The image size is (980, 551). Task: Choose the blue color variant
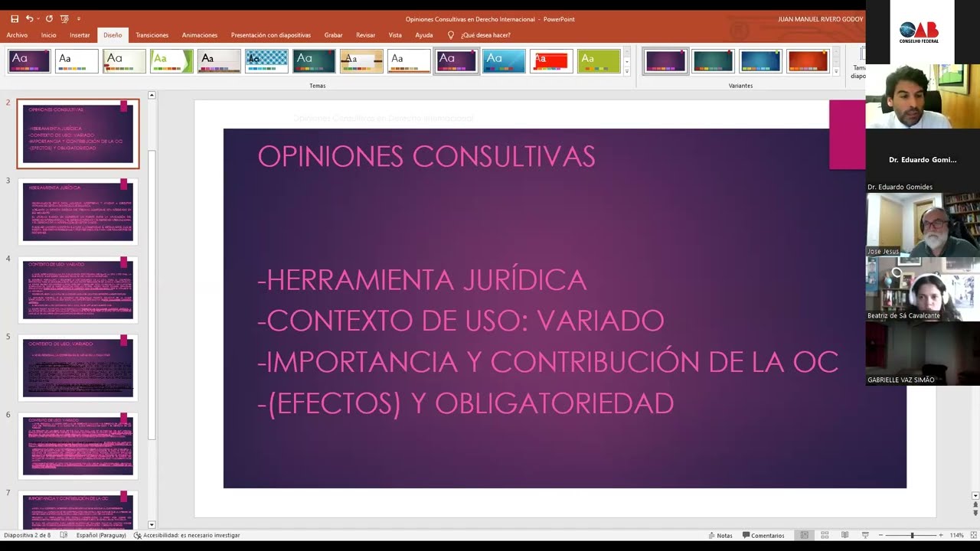tap(760, 61)
